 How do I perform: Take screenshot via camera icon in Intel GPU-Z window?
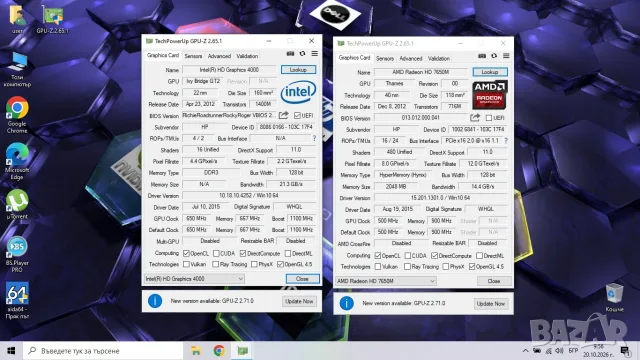[290, 54]
